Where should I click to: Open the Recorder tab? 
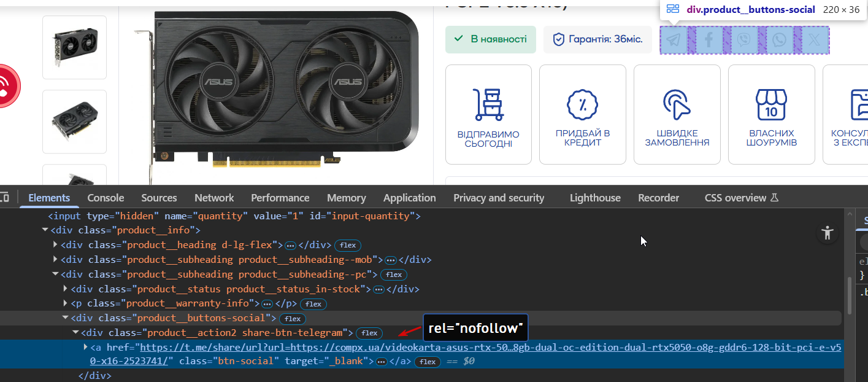(x=658, y=198)
